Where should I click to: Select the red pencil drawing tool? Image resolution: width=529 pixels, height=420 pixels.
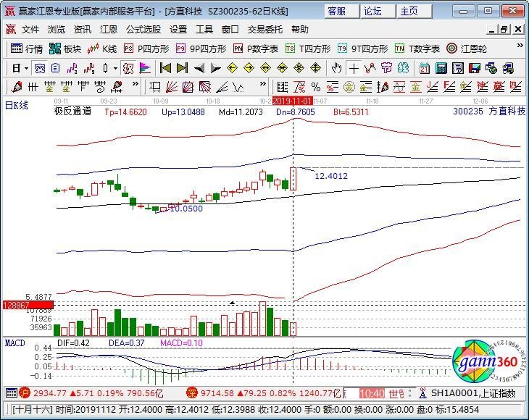coord(17,88)
